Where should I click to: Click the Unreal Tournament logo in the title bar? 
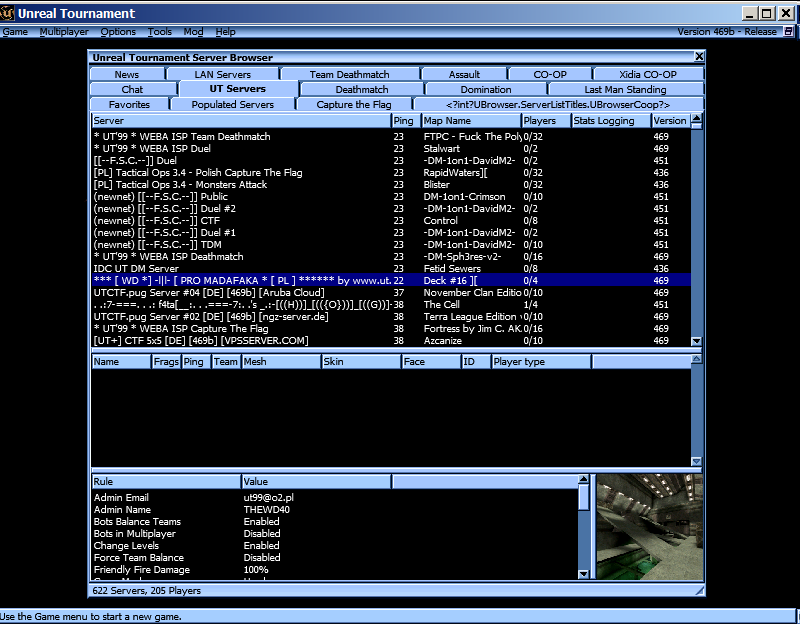tap(10, 13)
